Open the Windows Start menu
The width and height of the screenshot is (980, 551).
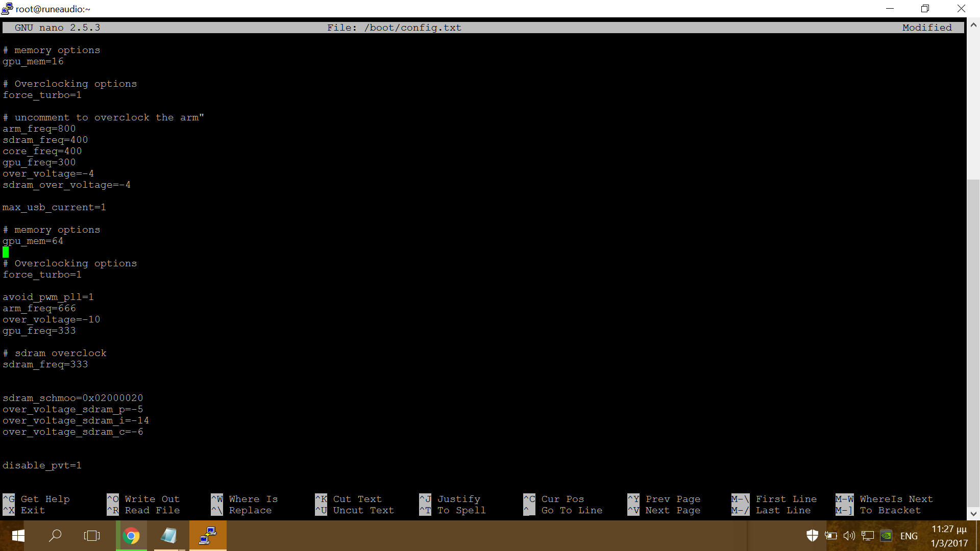click(18, 536)
